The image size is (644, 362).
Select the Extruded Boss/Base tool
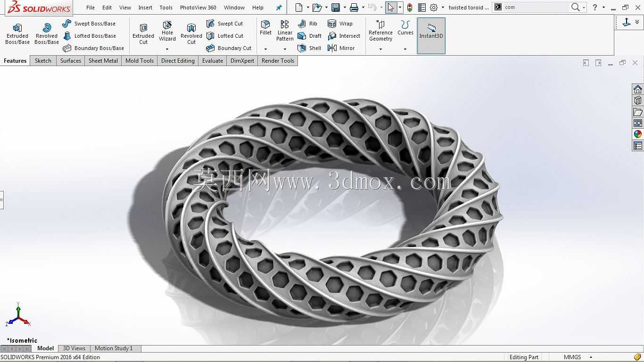click(17, 33)
